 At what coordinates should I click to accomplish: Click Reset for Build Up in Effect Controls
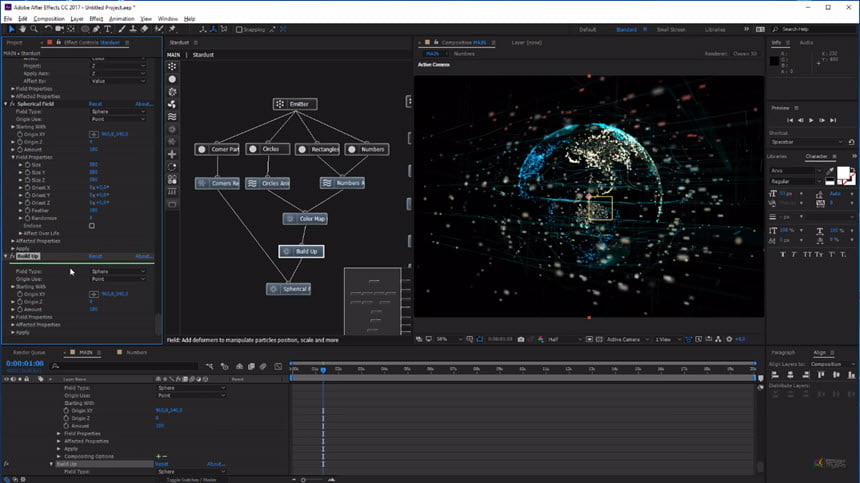95,257
